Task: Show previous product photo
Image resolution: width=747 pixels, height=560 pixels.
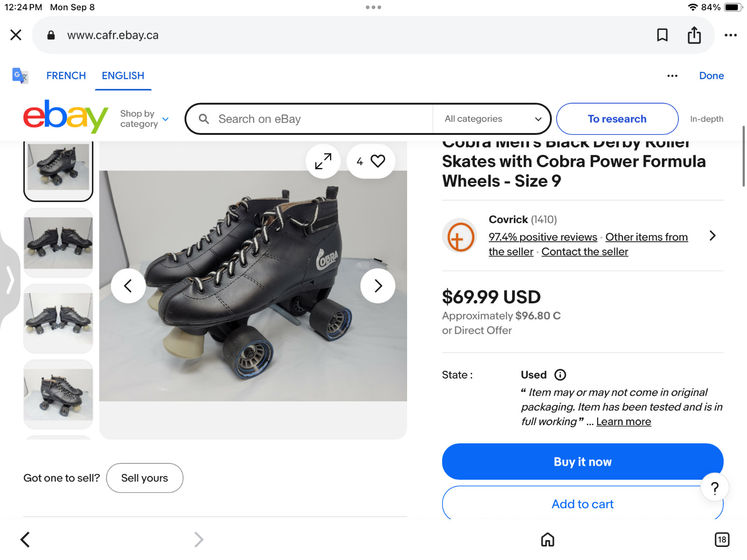Action: tap(128, 286)
